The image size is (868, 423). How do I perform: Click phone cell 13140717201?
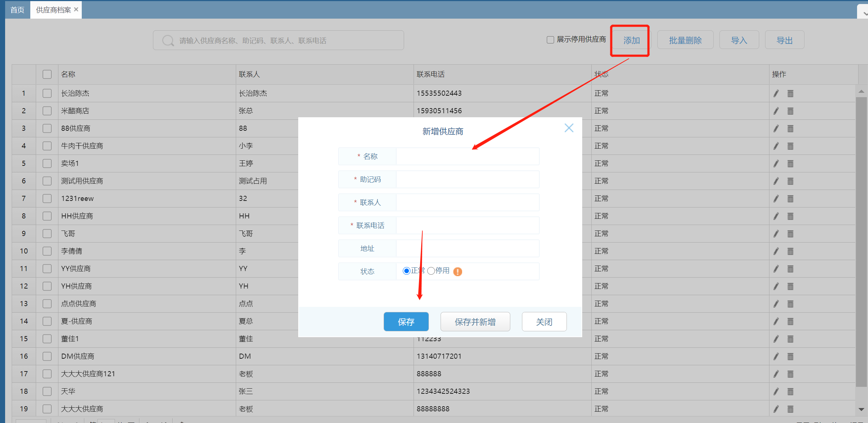pos(502,357)
